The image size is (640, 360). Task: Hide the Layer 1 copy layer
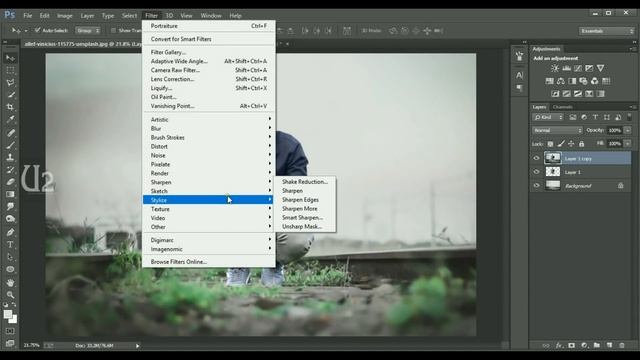[536, 158]
